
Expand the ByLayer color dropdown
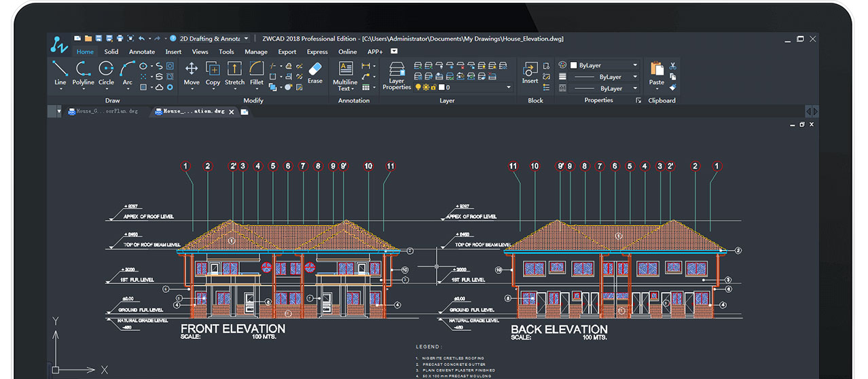635,65
